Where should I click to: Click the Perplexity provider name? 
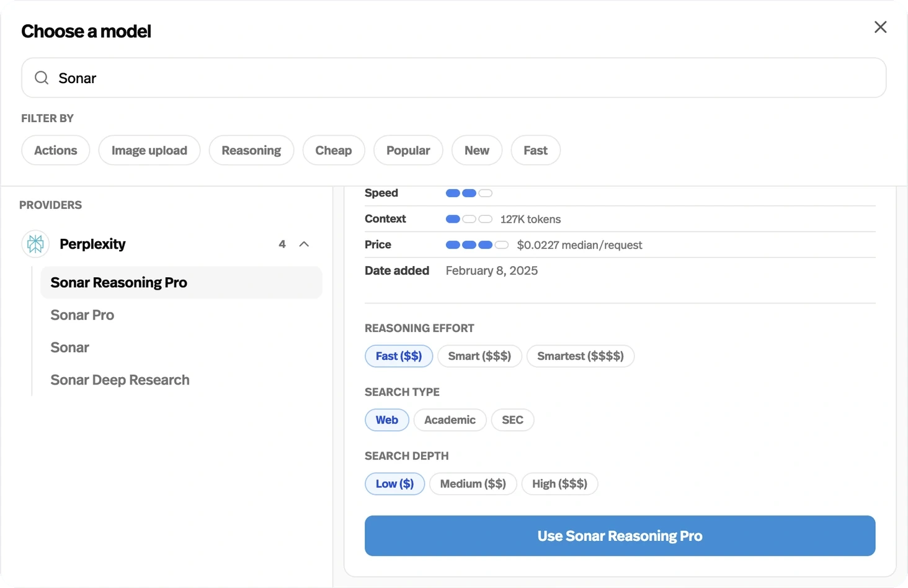point(92,244)
